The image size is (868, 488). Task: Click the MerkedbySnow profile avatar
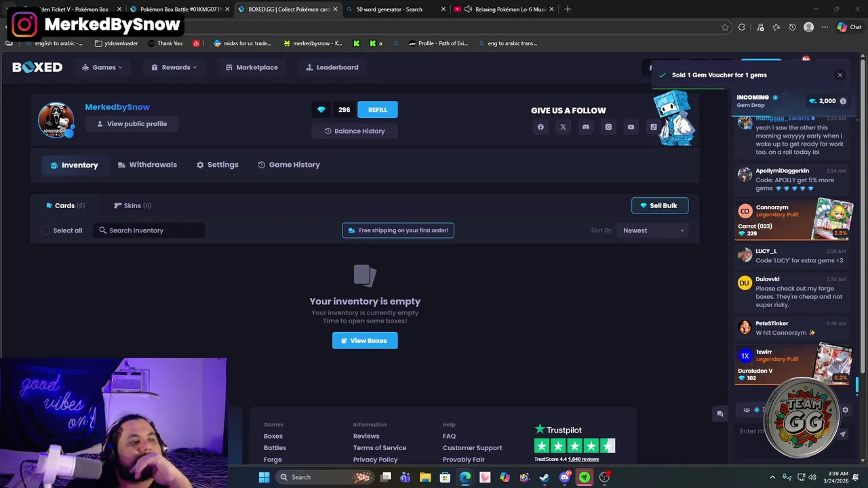[56, 120]
